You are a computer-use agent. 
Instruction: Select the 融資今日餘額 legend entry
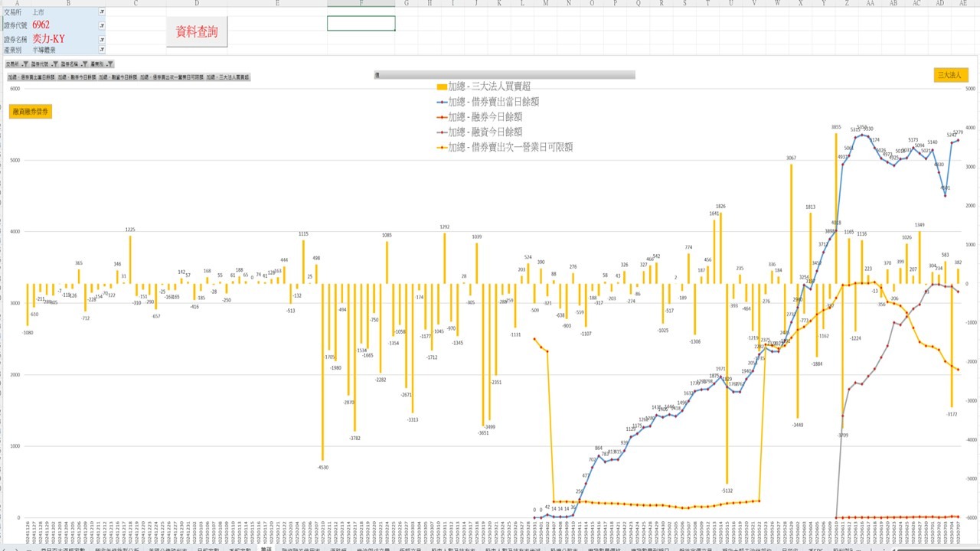pos(479,132)
